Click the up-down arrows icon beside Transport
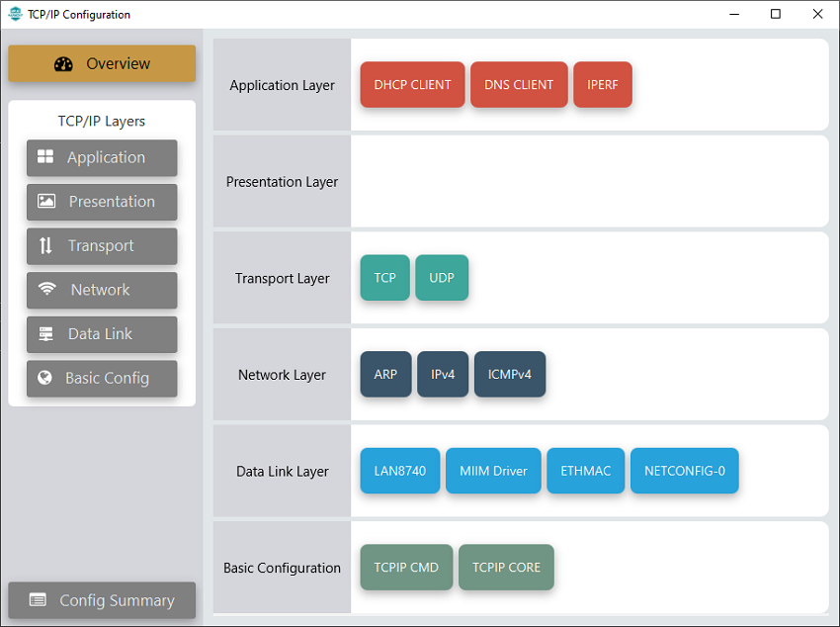The height and width of the screenshot is (627, 840). point(45,246)
